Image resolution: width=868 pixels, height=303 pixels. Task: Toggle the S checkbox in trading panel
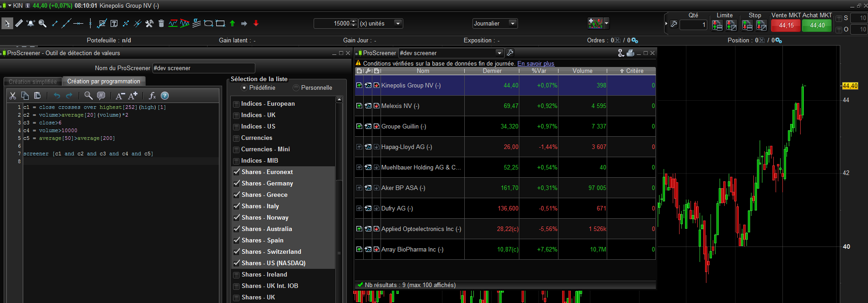tap(839, 18)
